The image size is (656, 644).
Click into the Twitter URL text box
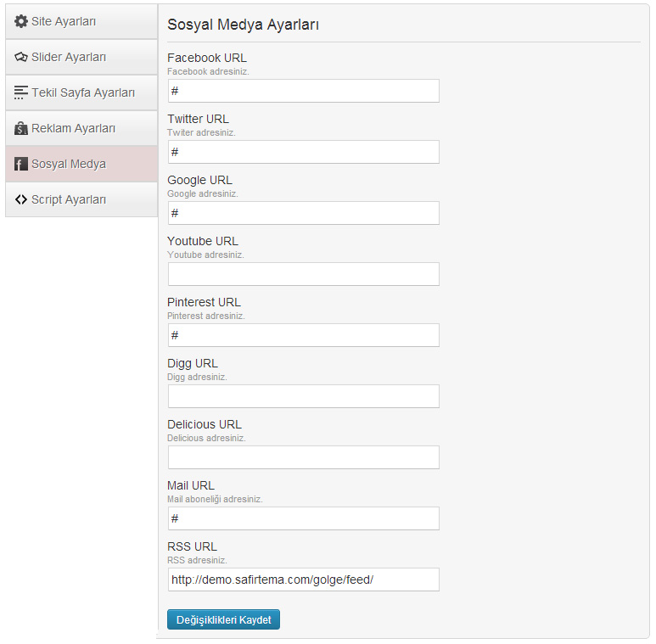coord(304,152)
